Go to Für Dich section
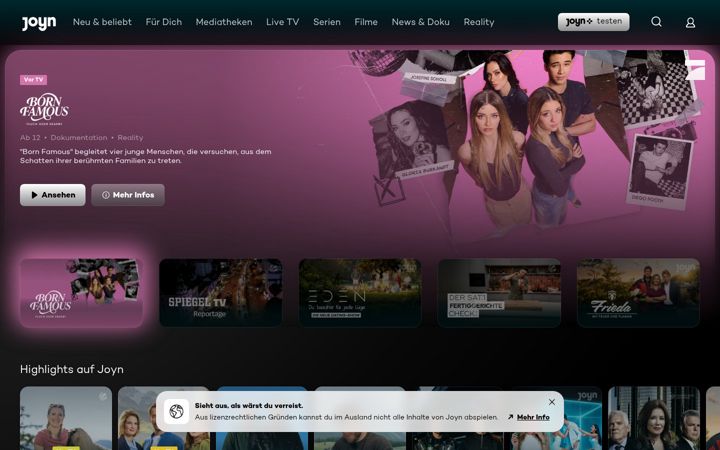The height and width of the screenshot is (450, 720). tap(163, 22)
